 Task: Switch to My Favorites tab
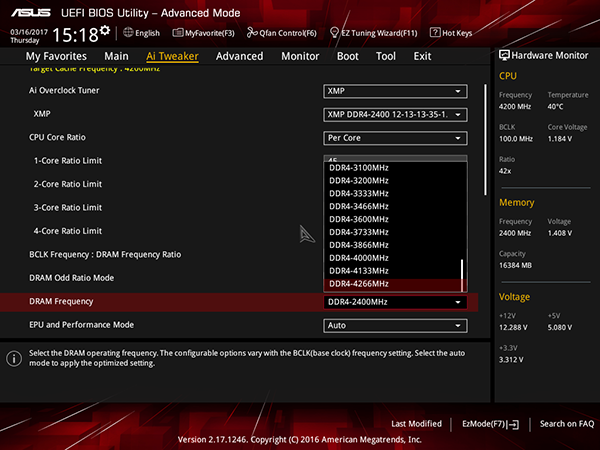tap(56, 56)
